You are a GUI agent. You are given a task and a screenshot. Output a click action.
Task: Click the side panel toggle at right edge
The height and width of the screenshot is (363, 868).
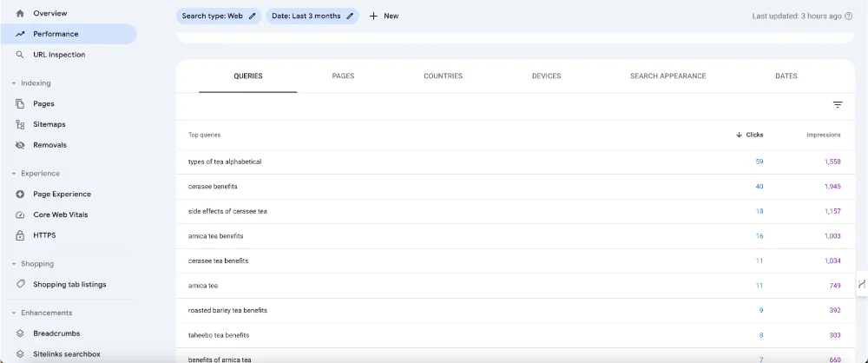pos(862,284)
